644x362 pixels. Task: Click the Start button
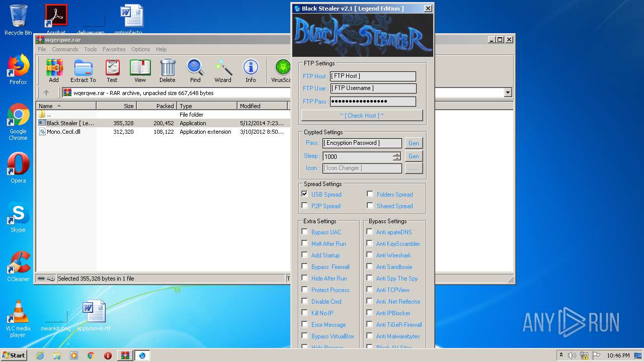[14, 355]
